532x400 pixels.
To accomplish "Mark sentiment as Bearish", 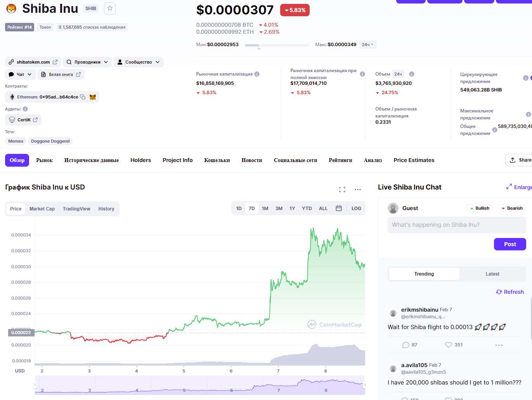I will pyautogui.click(x=512, y=208).
